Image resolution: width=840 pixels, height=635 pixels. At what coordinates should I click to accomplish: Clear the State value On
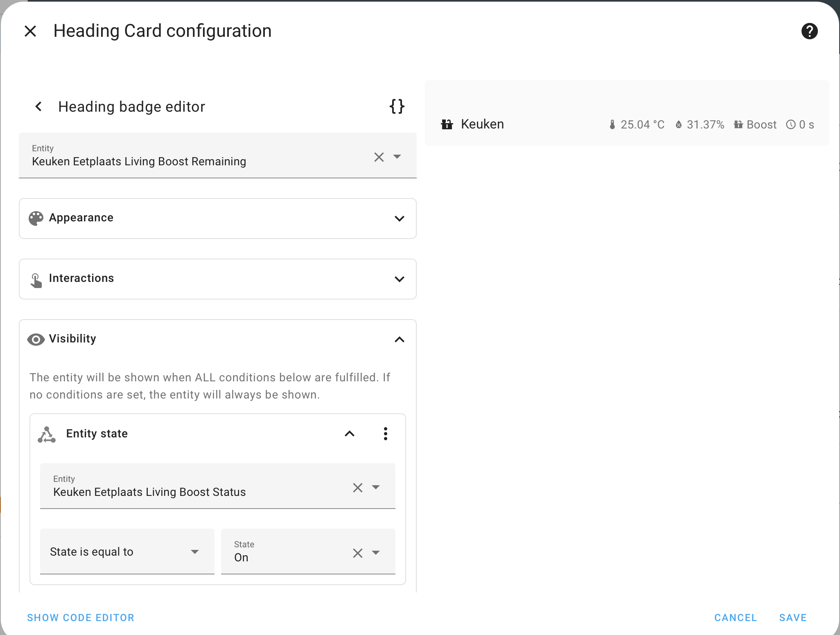point(357,553)
